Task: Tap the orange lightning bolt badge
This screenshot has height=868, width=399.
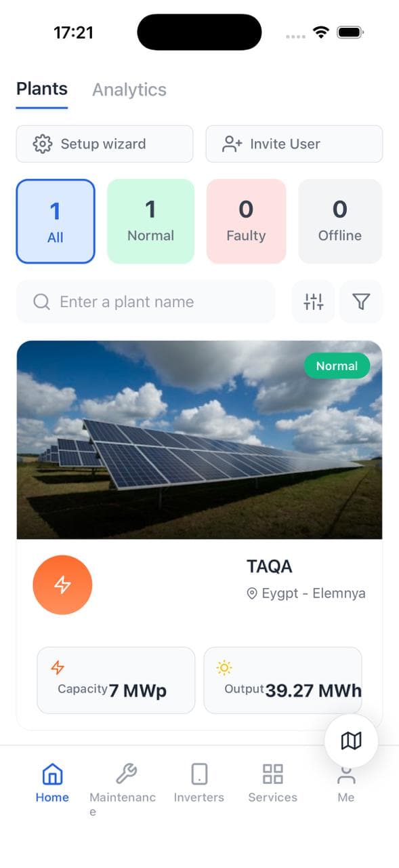Action: click(62, 584)
